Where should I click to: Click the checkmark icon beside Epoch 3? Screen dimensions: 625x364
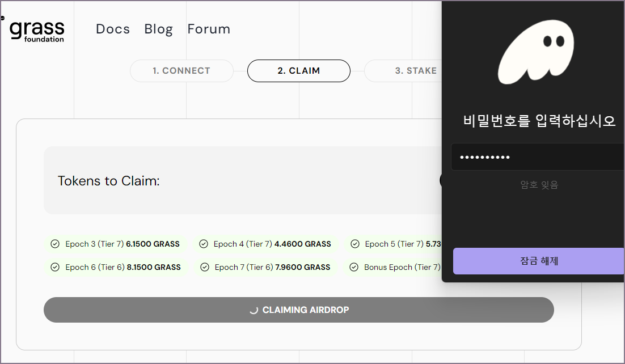click(x=54, y=244)
